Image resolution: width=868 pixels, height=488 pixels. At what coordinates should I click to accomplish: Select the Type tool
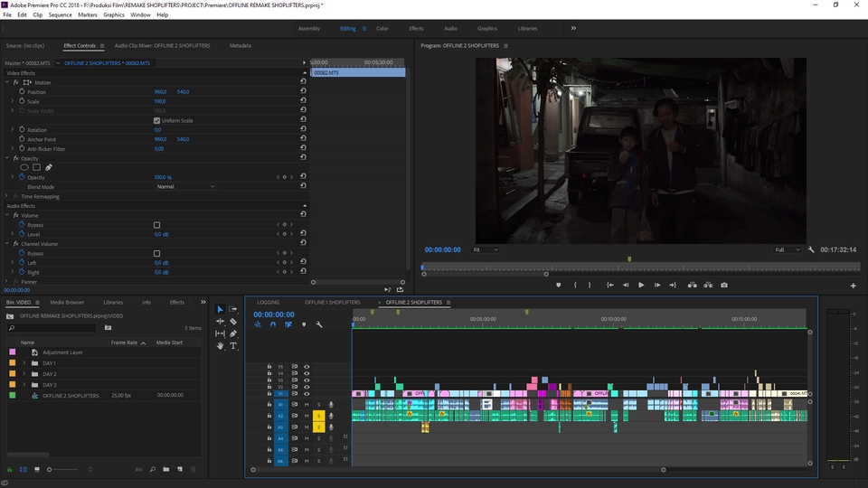click(x=233, y=346)
